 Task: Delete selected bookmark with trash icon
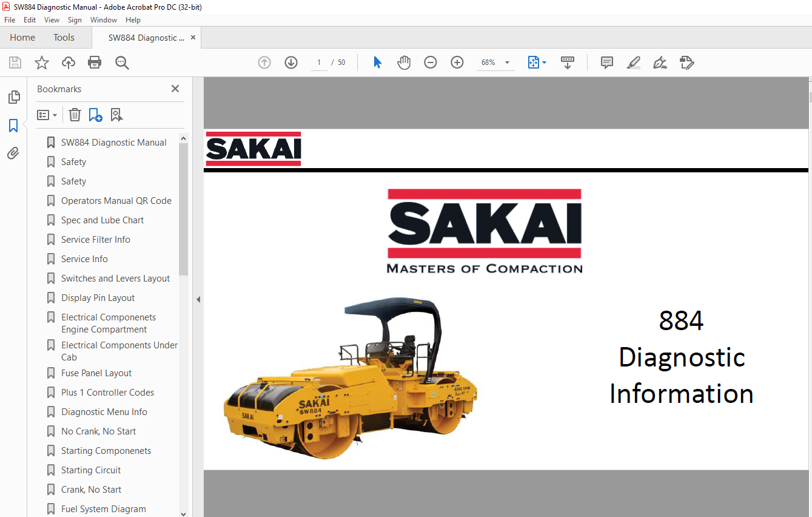[x=75, y=115]
